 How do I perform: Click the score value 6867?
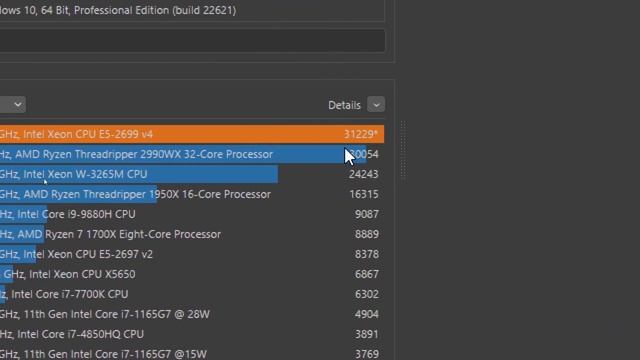pos(367,274)
